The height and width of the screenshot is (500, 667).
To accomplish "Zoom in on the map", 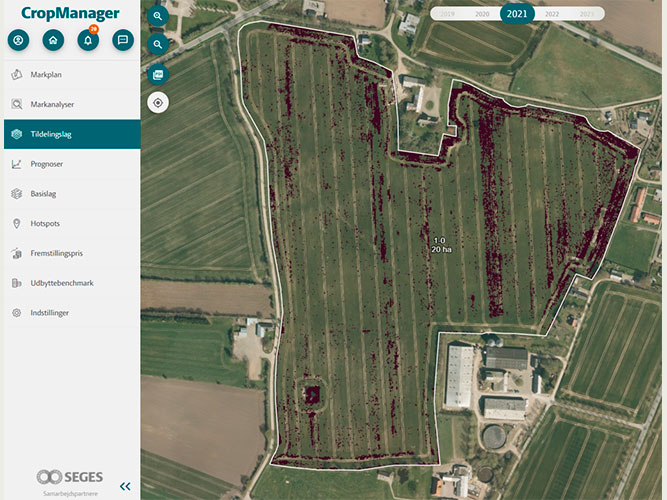I will point(158,16).
